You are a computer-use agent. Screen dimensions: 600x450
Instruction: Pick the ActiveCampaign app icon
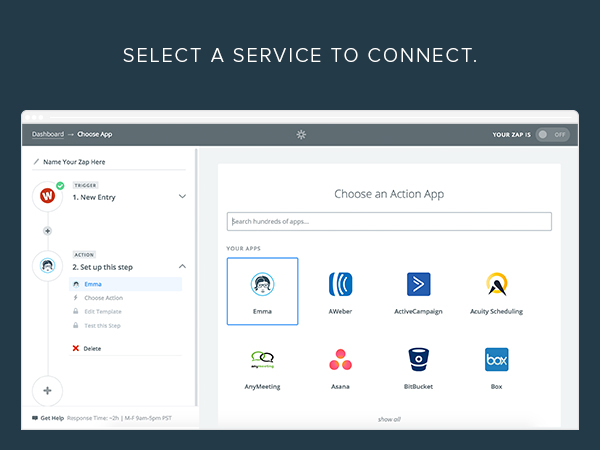[x=418, y=284]
